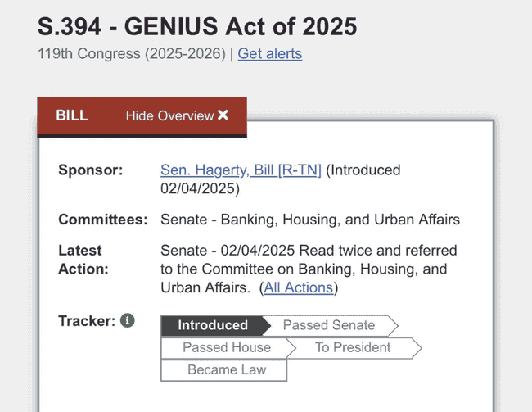View All Actions for this bill
Image resolution: width=532 pixels, height=412 pixels.
click(x=299, y=287)
